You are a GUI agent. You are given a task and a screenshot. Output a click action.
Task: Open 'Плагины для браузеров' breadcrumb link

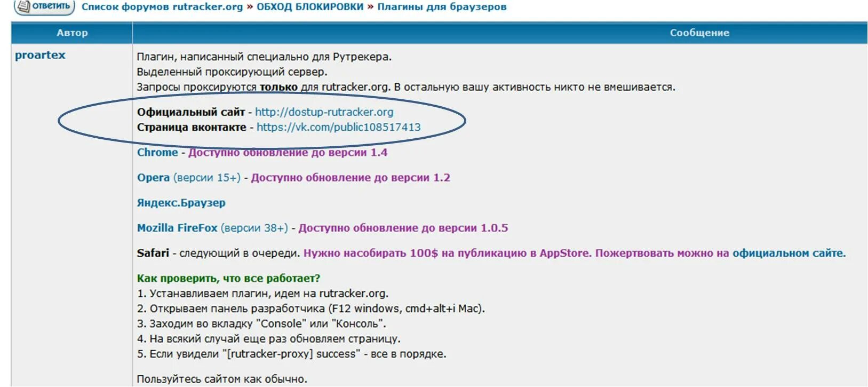click(x=442, y=7)
